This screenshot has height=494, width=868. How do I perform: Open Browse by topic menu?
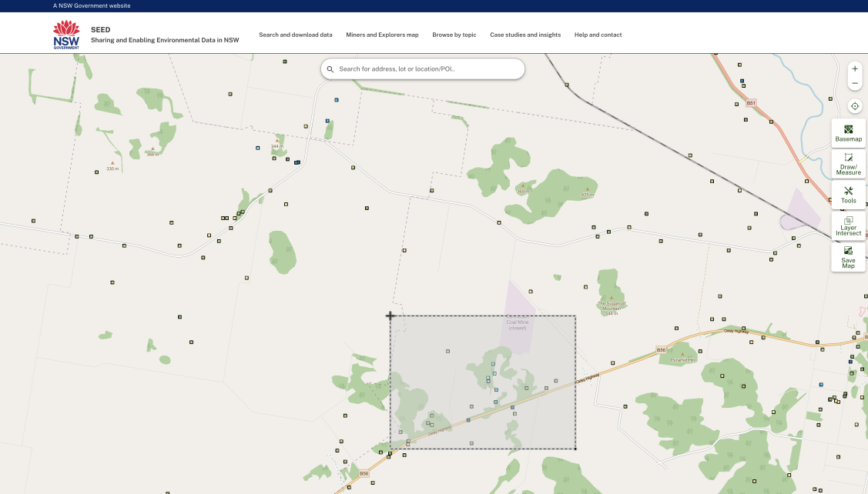[x=454, y=35]
